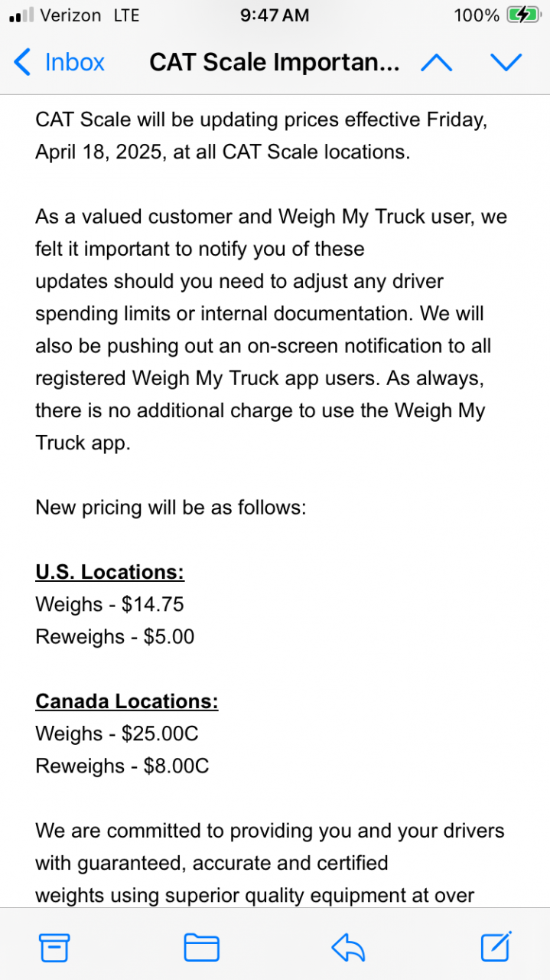Viewport: 550px width, 980px height.
Task: Go to next message down arrow
Action: pyautogui.click(x=506, y=63)
